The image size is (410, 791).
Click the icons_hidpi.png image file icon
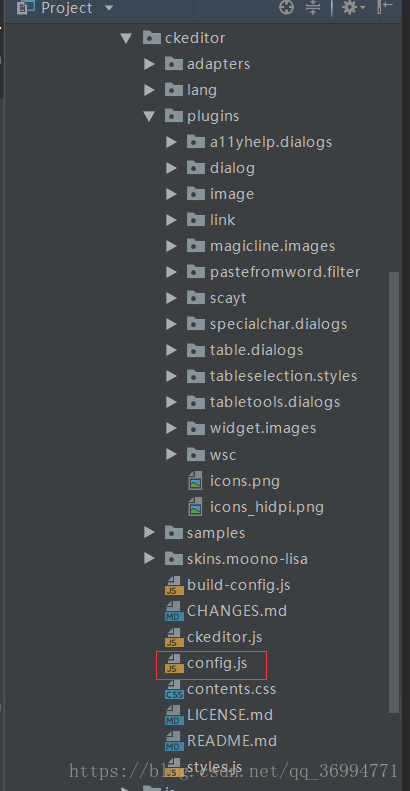pos(195,507)
